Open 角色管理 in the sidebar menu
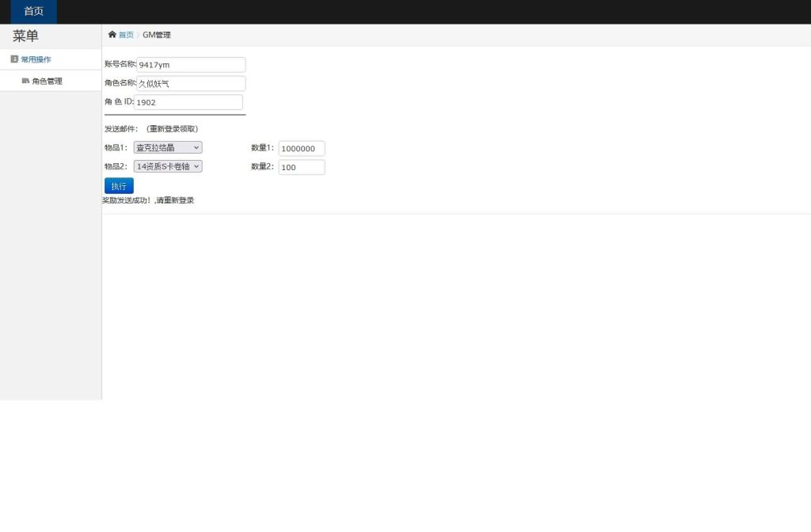811x532 pixels. (47, 81)
